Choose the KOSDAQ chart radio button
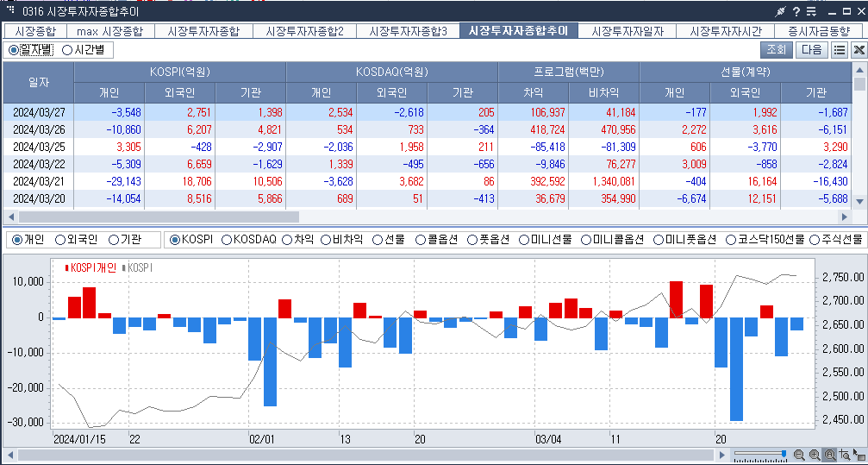This screenshot has width=868, height=465. tap(227, 240)
